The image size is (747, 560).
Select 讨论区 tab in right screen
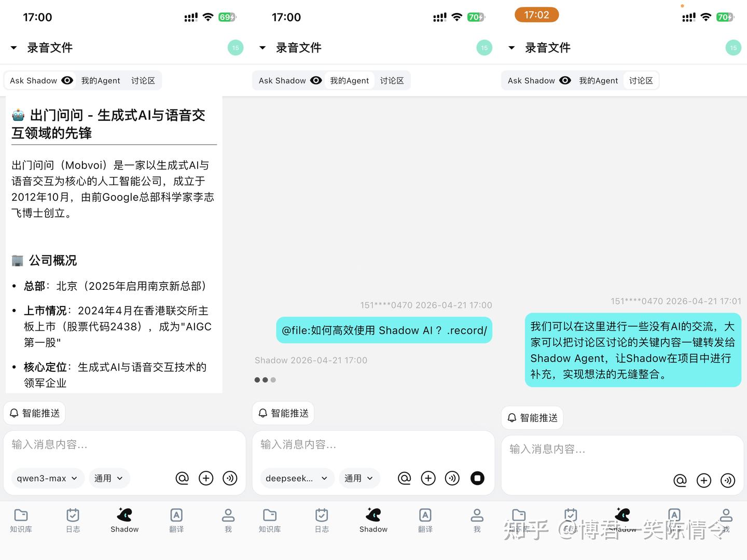click(641, 80)
